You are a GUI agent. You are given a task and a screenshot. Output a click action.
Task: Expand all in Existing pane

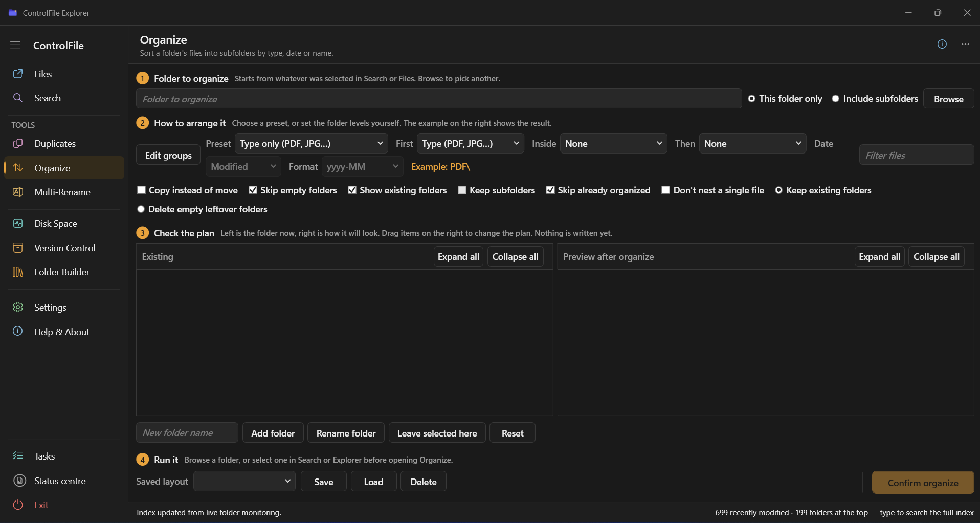[458, 257]
